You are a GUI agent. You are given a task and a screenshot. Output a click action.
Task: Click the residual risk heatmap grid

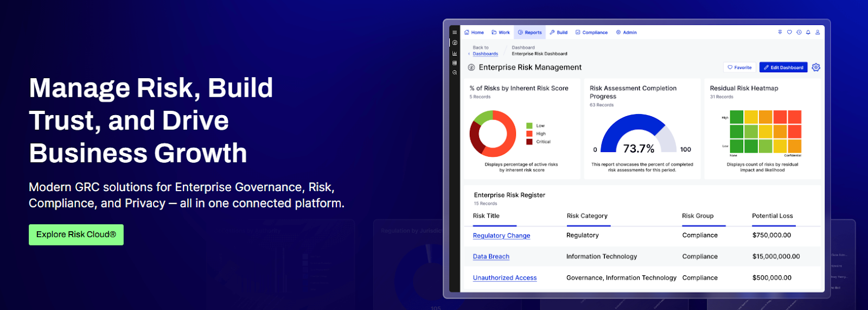pos(765,131)
